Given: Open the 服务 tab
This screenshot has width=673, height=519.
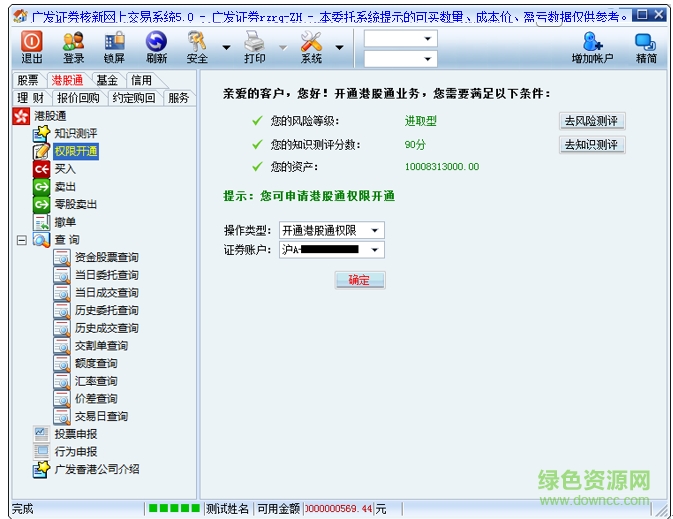Looking at the screenshot, I should point(179,98).
